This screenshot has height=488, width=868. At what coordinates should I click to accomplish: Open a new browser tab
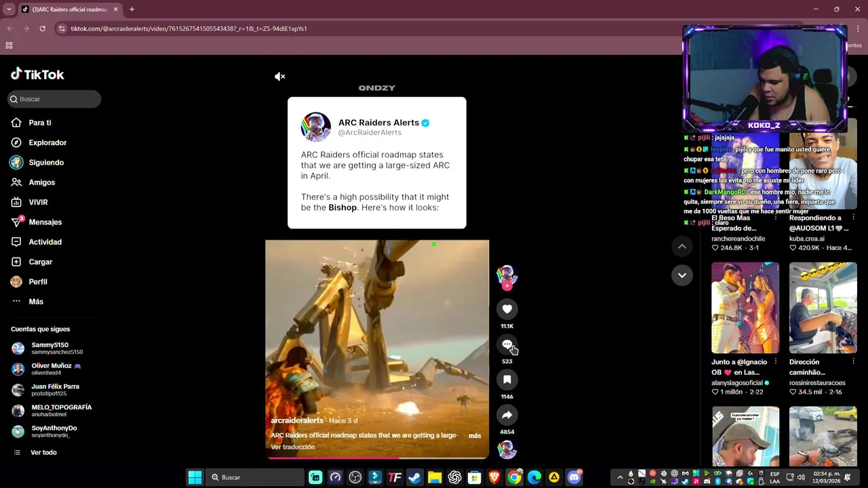(132, 9)
